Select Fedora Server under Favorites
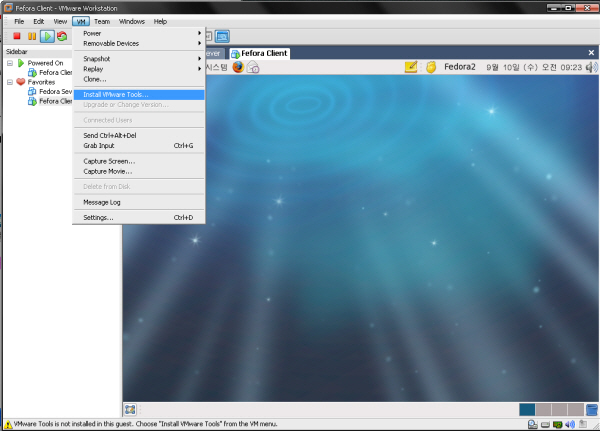 click(x=51, y=91)
